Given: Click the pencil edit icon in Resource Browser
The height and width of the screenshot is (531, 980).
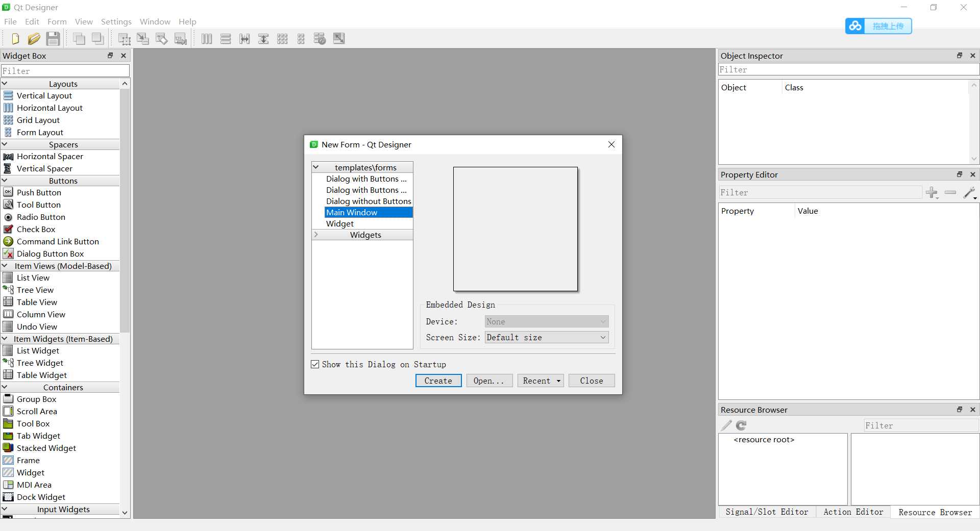Looking at the screenshot, I should point(726,425).
